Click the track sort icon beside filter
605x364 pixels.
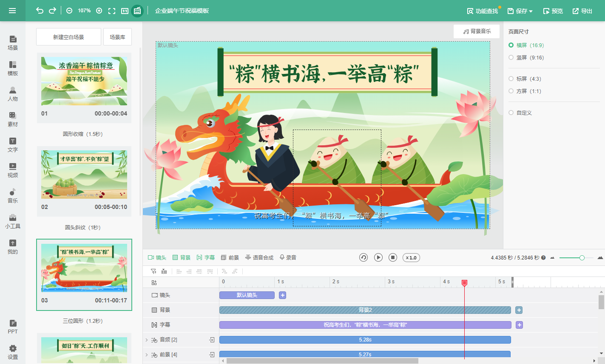coord(164,271)
